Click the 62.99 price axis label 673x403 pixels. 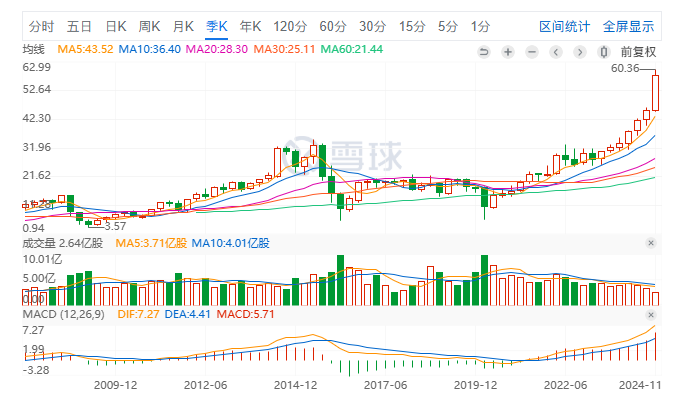tap(36, 67)
